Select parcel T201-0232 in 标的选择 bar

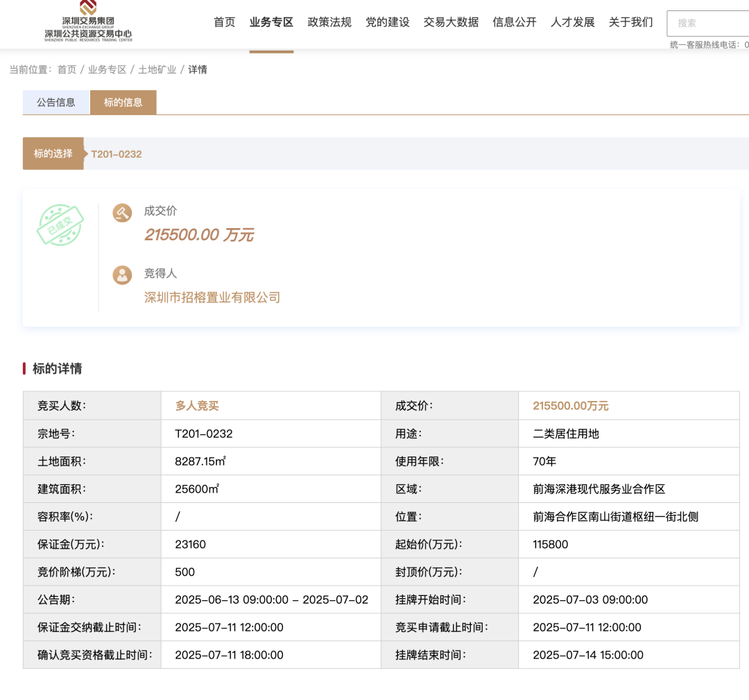pyautogui.click(x=117, y=154)
